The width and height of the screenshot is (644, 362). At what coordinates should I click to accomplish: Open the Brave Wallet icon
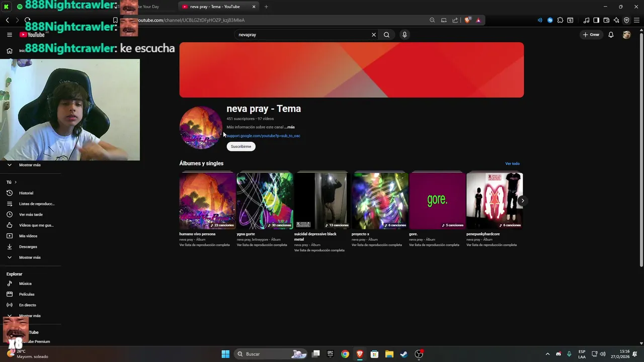[x=606, y=20]
